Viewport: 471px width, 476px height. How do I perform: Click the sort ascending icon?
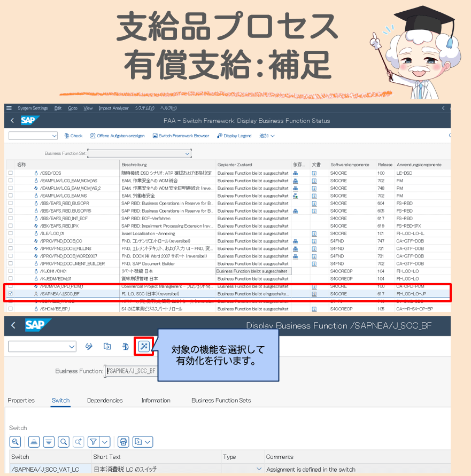click(34, 442)
